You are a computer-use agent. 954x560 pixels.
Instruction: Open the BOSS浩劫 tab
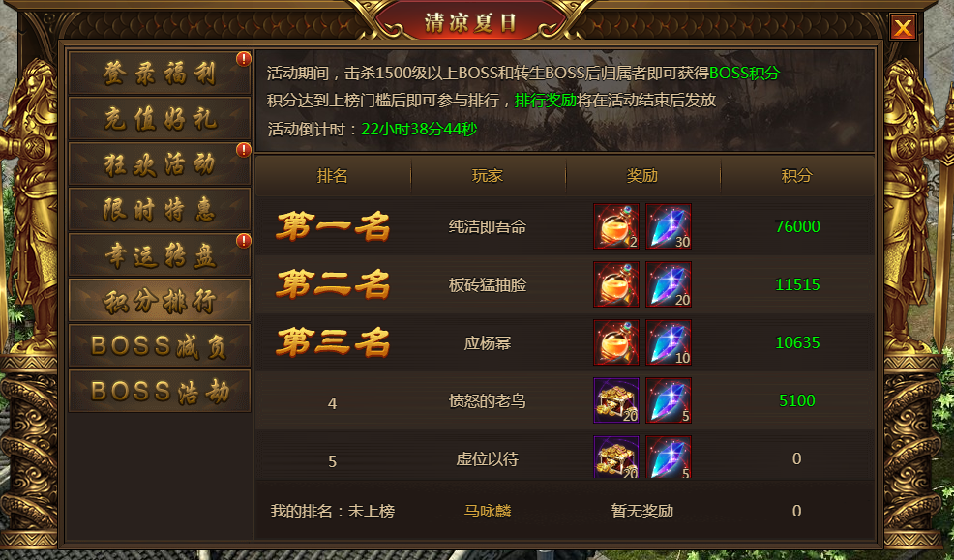click(160, 391)
